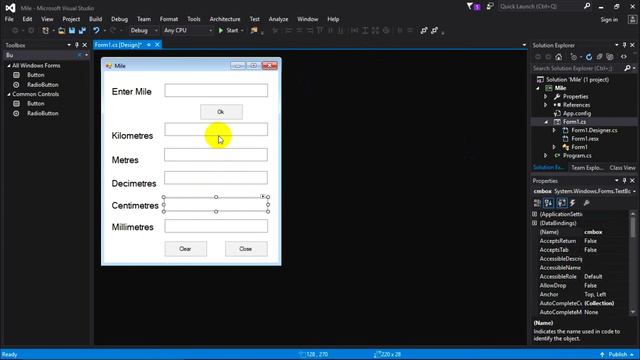The image size is (640, 360).
Task: Select Button under Common Controls
Action: (x=36, y=103)
